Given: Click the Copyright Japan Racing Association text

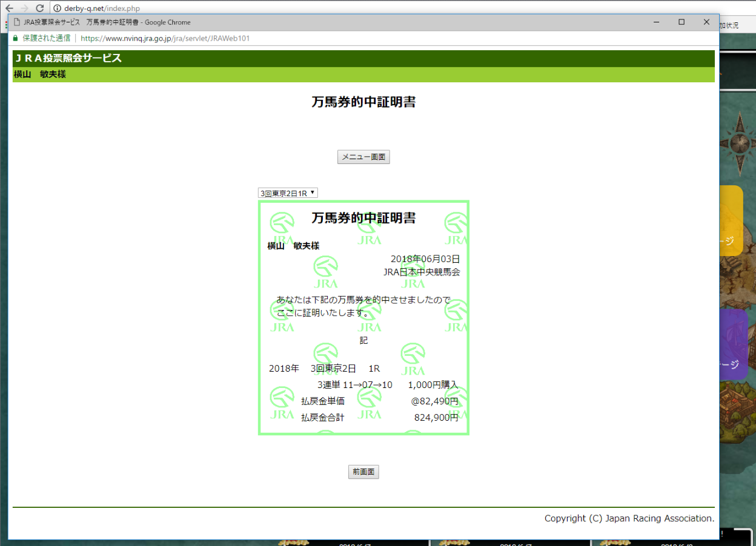Looking at the screenshot, I should (x=629, y=519).
